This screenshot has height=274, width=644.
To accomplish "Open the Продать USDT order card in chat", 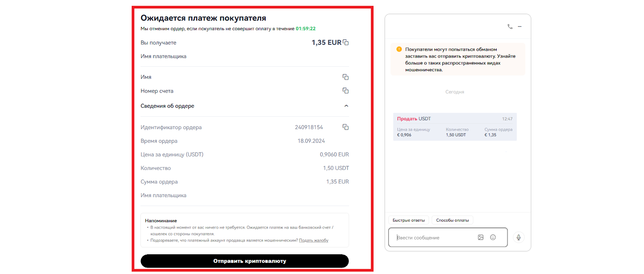I will click(x=454, y=127).
